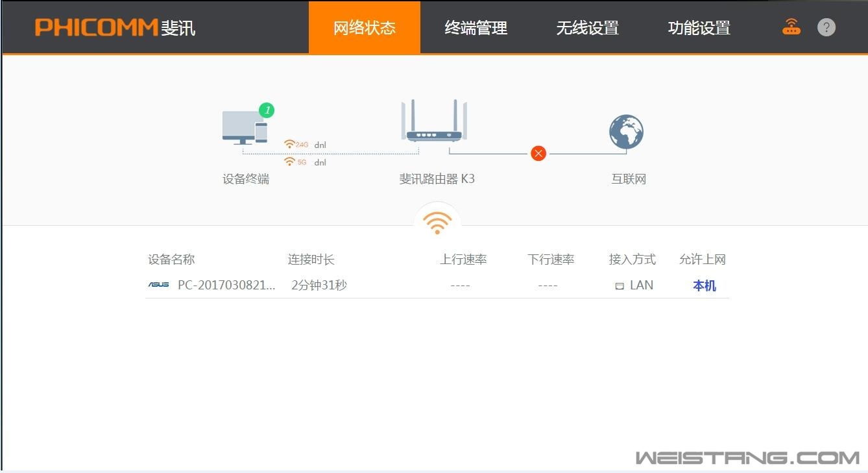Screen dimensions: 868x473
Task: Click the 下行速率 column header
Action: point(551,260)
